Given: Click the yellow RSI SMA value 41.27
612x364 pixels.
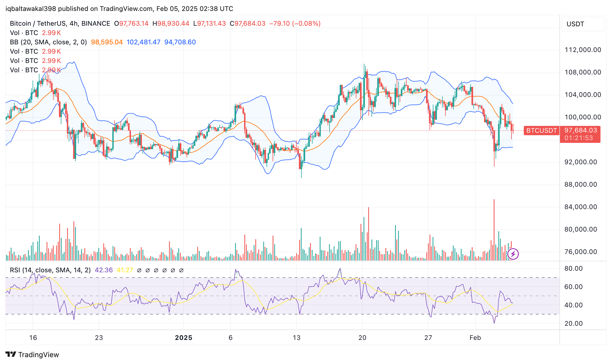Looking at the screenshot, I should pos(125,270).
